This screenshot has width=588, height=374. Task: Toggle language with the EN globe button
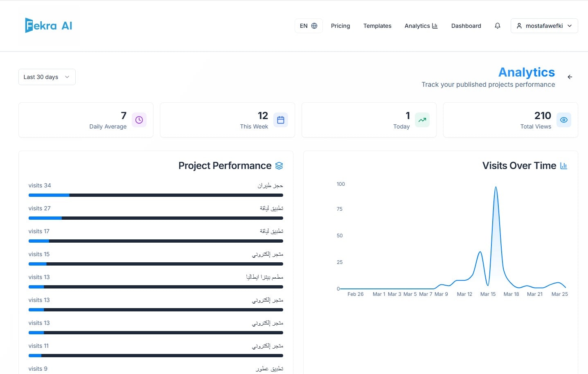coord(309,26)
